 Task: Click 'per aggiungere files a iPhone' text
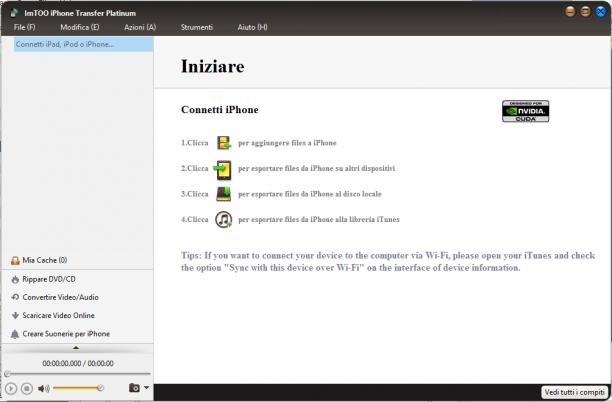(287, 143)
